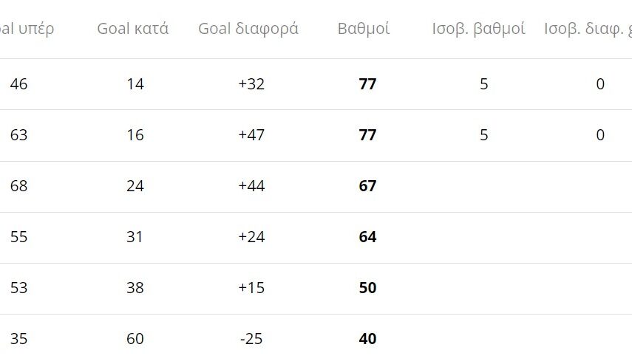Click the 'Goal κατά' column header

(133, 30)
